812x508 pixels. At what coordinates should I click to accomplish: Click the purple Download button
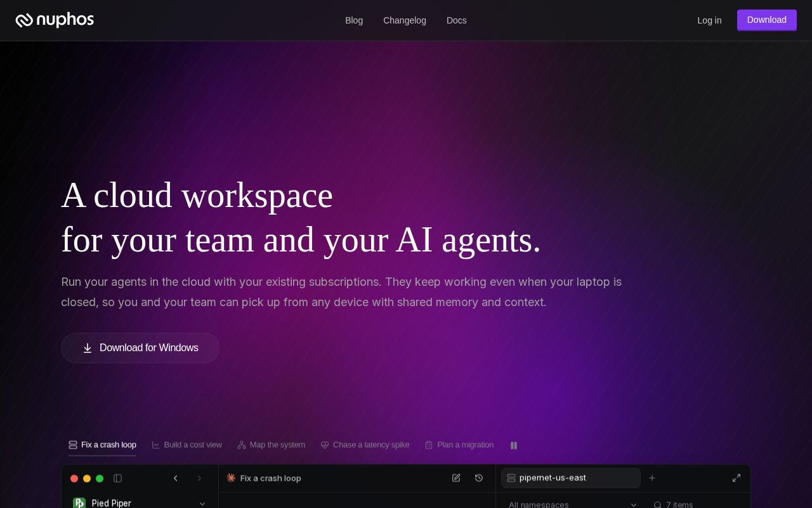click(767, 20)
